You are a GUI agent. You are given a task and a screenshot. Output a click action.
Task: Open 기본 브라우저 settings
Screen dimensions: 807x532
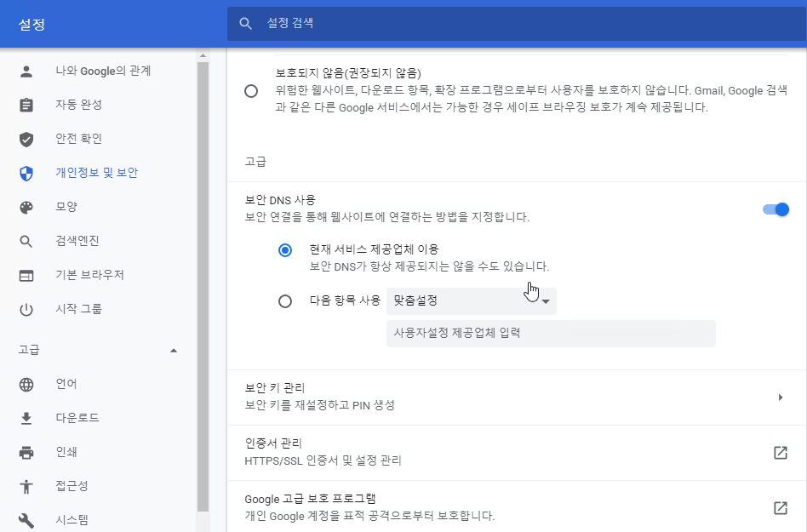pos(89,275)
